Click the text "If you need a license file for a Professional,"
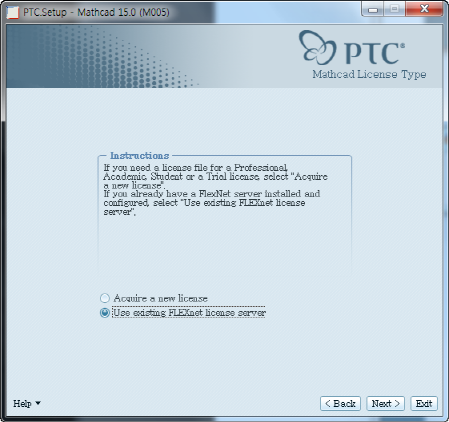Viewport: 449px width, 422px height. click(196, 167)
